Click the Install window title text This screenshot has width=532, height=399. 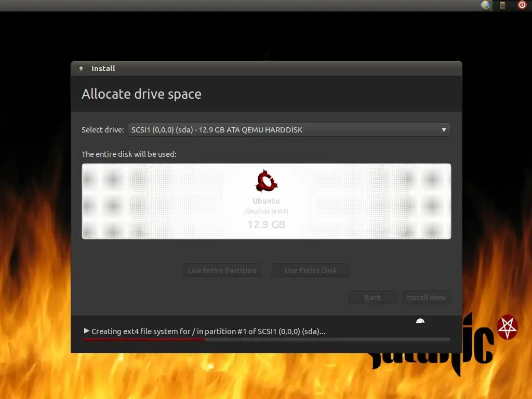(103, 68)
